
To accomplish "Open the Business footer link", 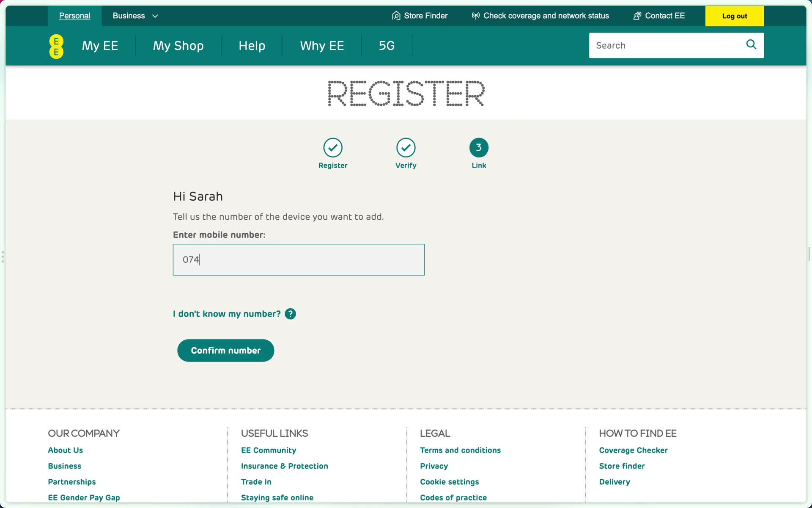I will 64,466.
